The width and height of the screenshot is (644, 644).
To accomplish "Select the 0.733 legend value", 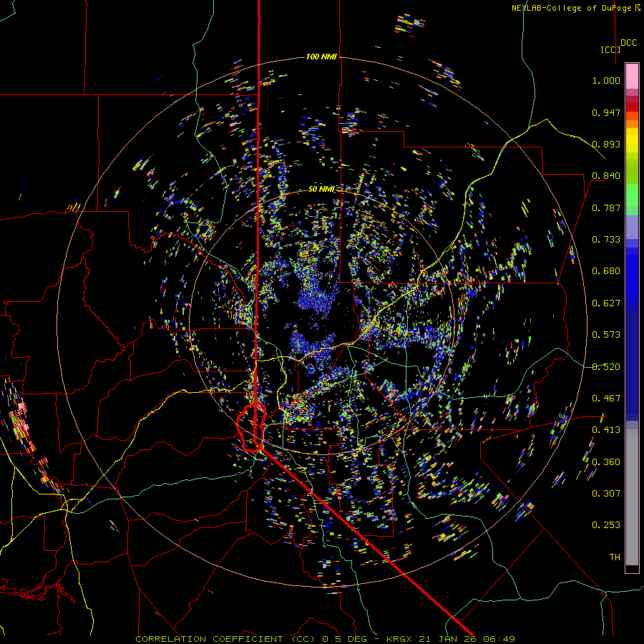I will click(x=606, y=240).
